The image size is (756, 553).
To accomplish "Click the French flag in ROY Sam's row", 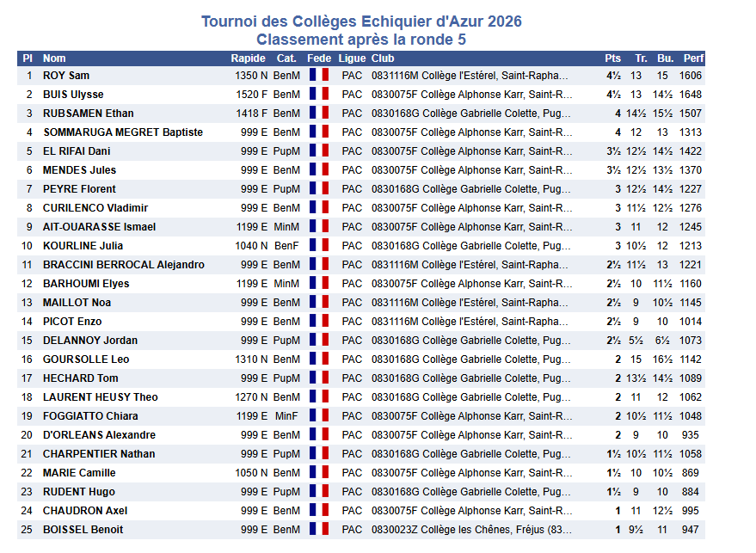I will [319, 75].
